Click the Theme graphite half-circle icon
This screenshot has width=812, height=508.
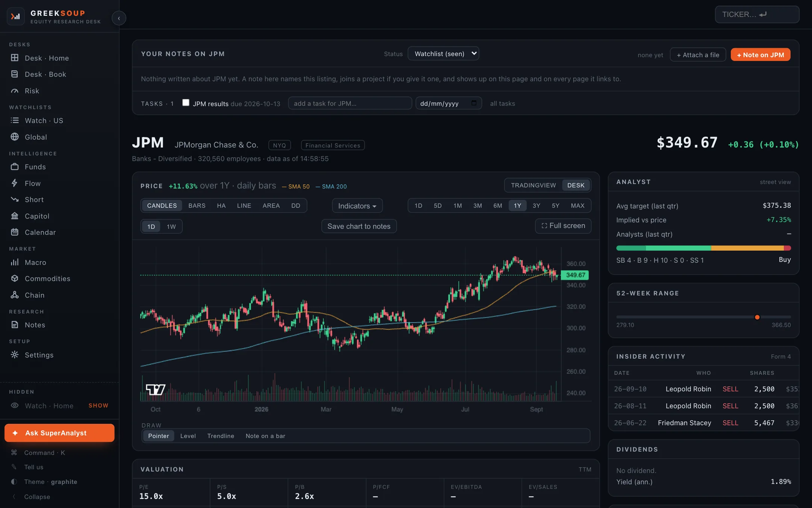(x=14, y=482)
